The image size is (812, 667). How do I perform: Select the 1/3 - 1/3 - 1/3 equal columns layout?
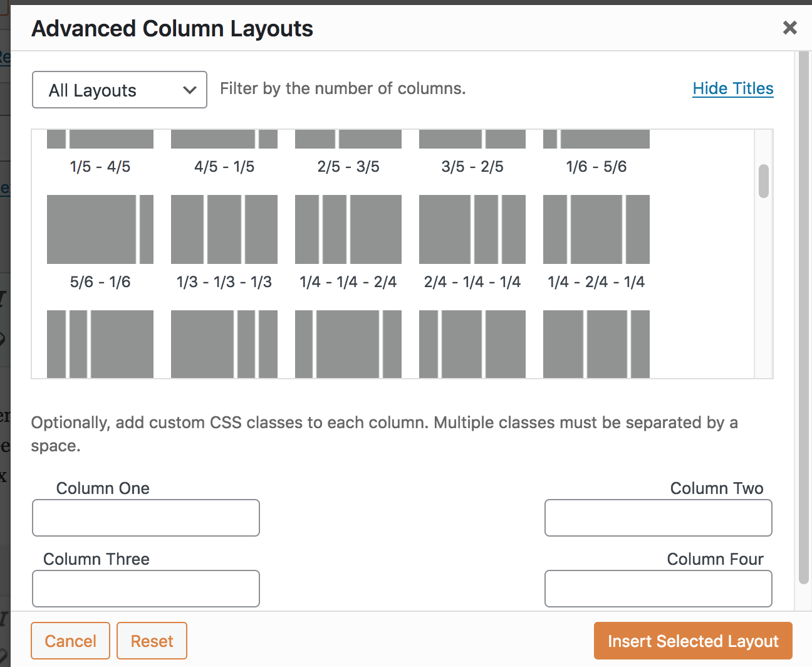pos(224,229)
